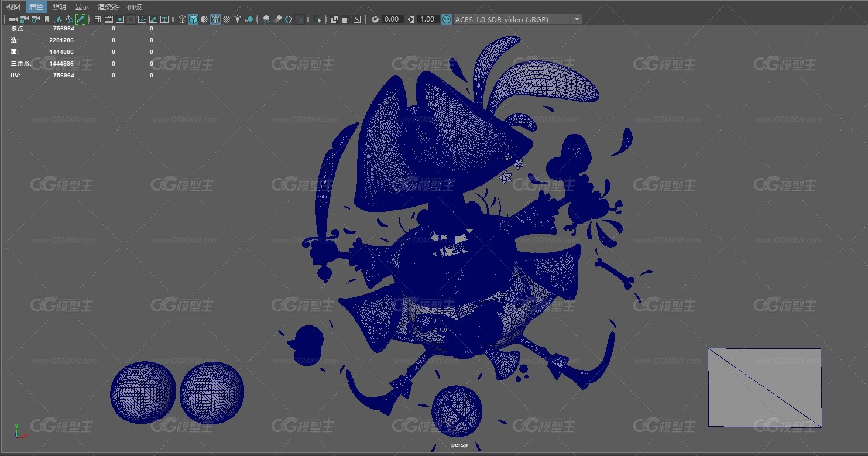Click the Select Camera icon
868x456 pixels.
click(x=13, y=19)
